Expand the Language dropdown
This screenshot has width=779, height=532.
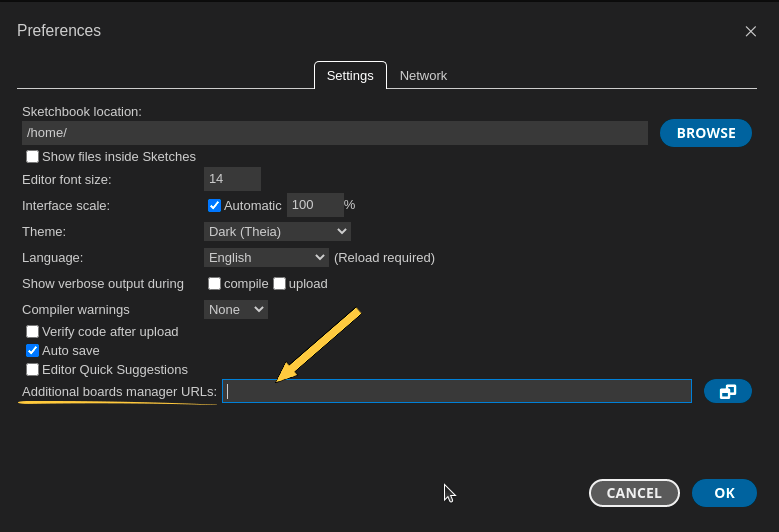[x=266, y=258]
